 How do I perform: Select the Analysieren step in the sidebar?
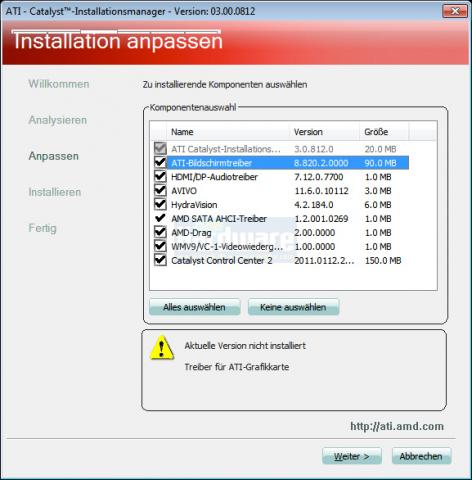pos(58,120)
